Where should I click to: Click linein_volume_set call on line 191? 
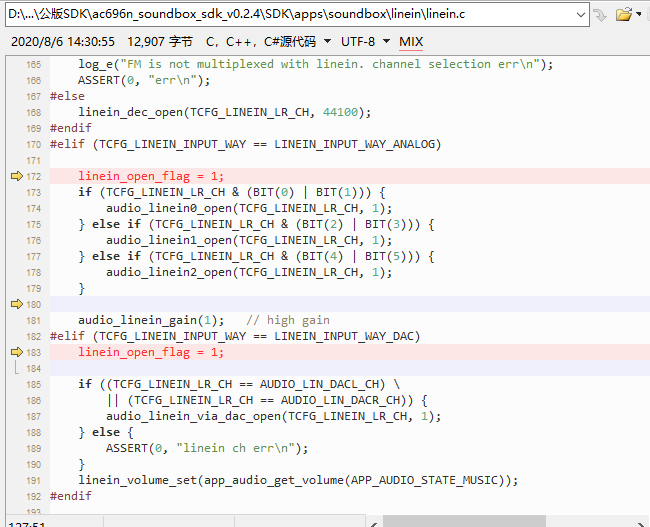[298, 480]
